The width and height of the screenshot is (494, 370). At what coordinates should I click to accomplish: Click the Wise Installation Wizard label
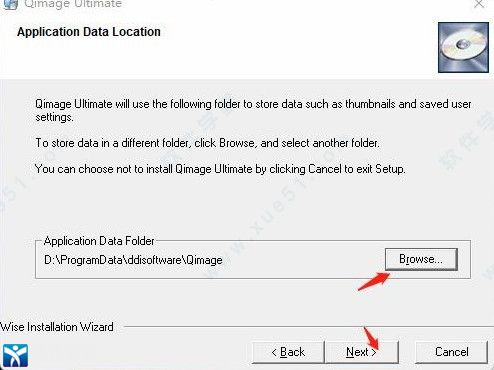[x=57, y=327]
